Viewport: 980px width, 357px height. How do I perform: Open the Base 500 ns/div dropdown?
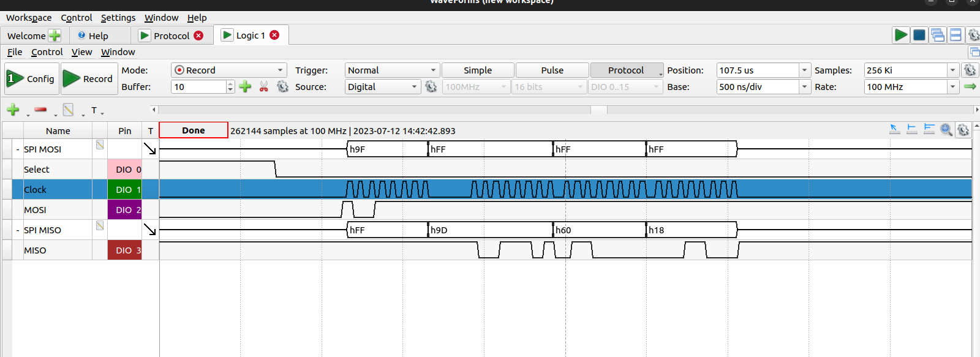(x=805, y=87)
